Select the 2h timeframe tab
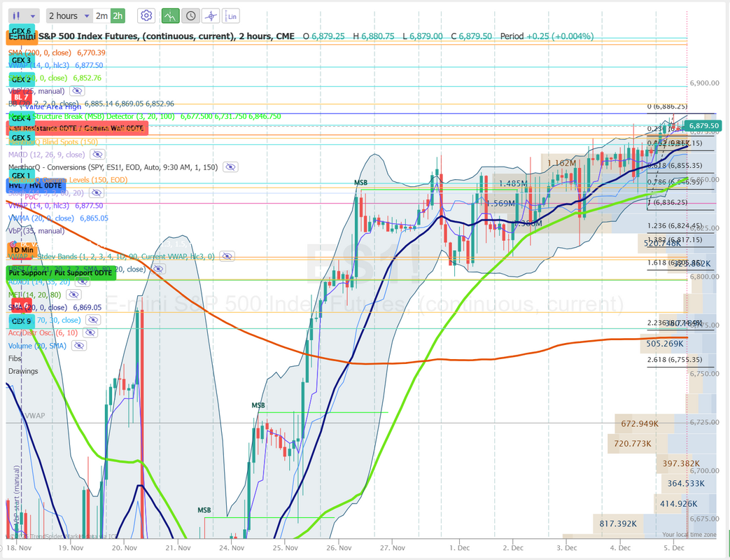 click(x=118, y=15)
